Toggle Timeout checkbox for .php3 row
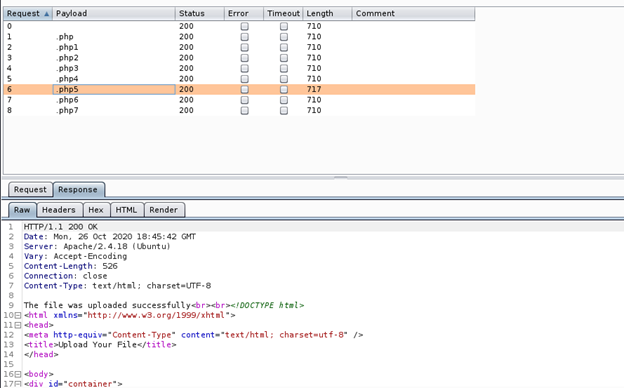 284,68
